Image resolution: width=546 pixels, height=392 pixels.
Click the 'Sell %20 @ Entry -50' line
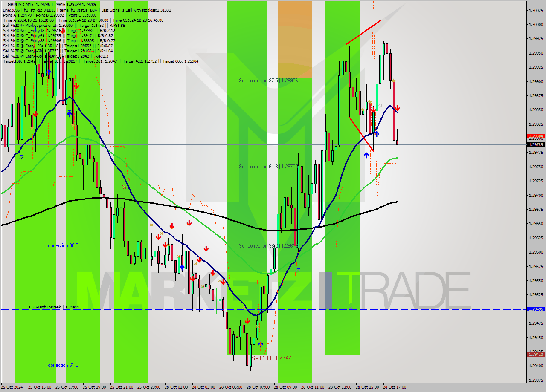click(x=58, y=51)
